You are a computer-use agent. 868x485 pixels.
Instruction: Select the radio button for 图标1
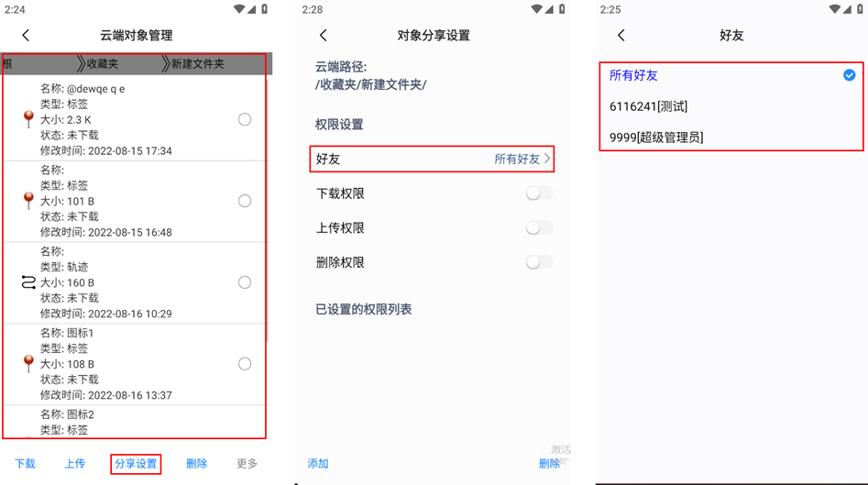(x=245, y=364)
